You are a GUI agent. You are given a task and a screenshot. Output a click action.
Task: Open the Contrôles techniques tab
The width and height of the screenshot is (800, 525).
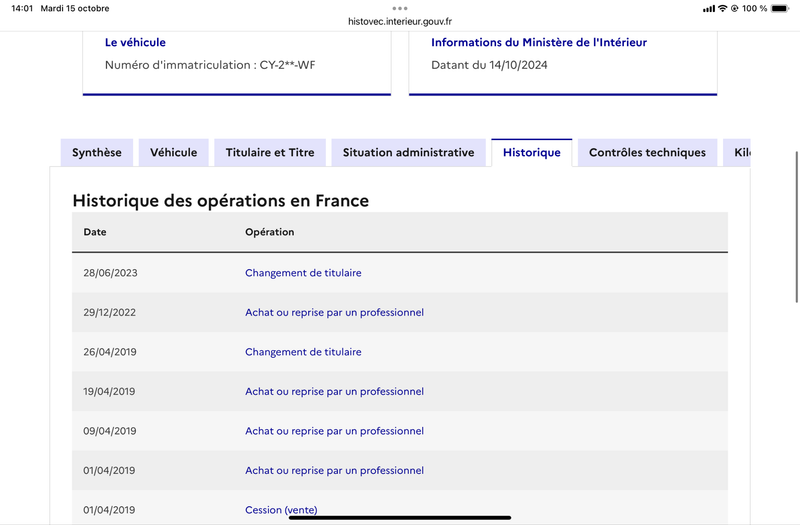[x=647, y=153]
